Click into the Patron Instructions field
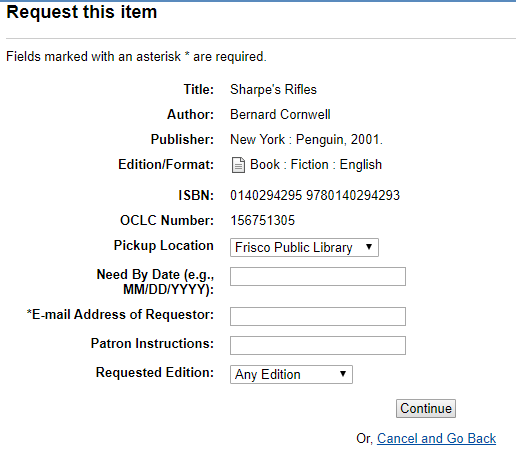This screenshot has width=516, height=461. coord(318,345)
